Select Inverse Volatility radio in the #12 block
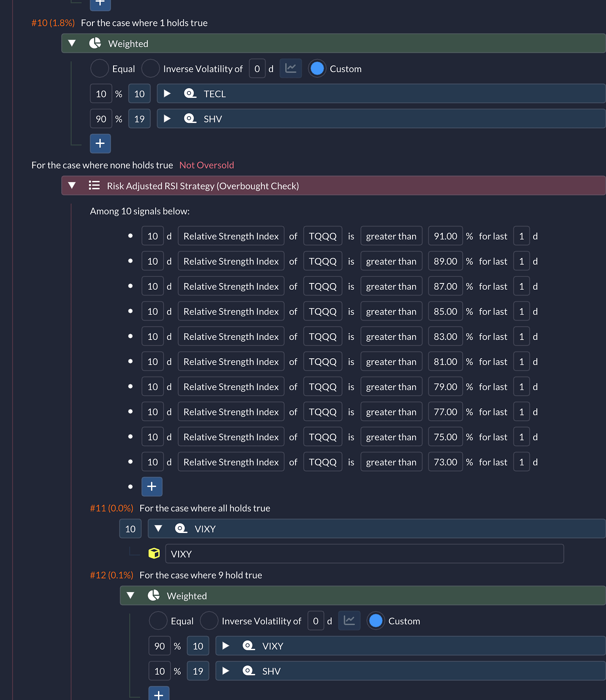The height and width of the screenshot is (700, 606). pyautogui.click(x=209, y=621)
